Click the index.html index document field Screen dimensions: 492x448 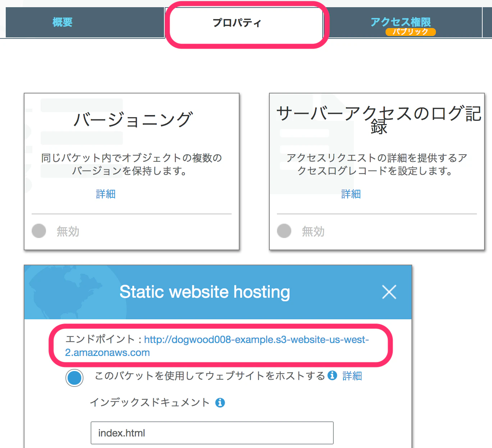[x=212, y=433]
